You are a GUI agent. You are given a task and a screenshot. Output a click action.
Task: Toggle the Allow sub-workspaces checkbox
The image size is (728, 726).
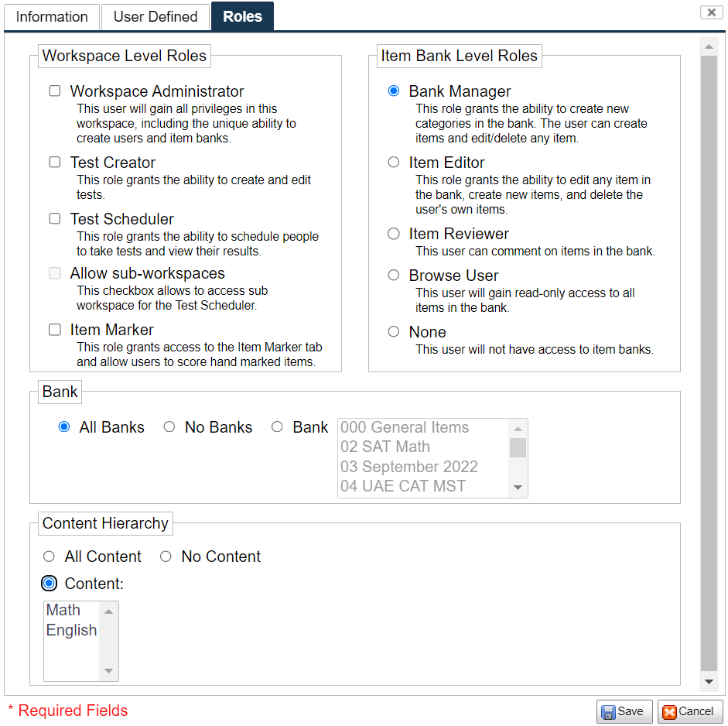[x=55, y=272]
